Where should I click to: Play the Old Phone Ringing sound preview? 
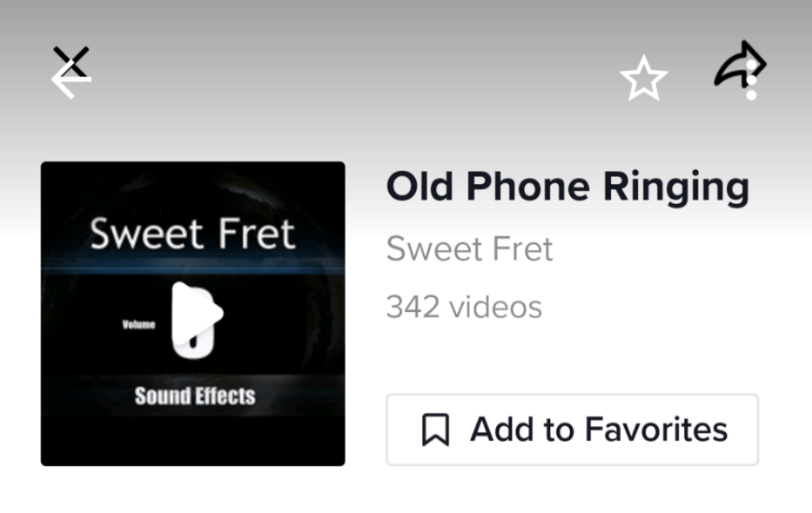(x=196, y=314)
